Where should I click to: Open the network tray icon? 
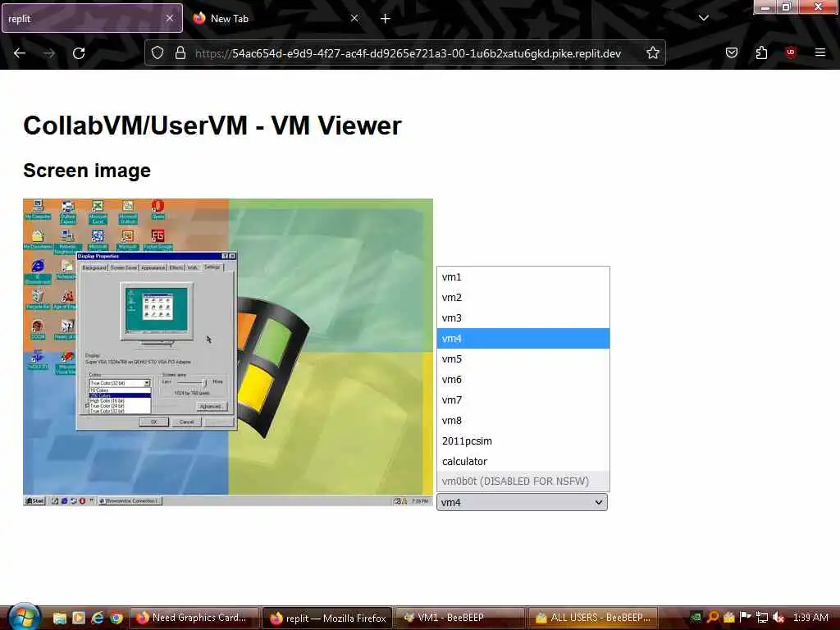click(762, 618)
